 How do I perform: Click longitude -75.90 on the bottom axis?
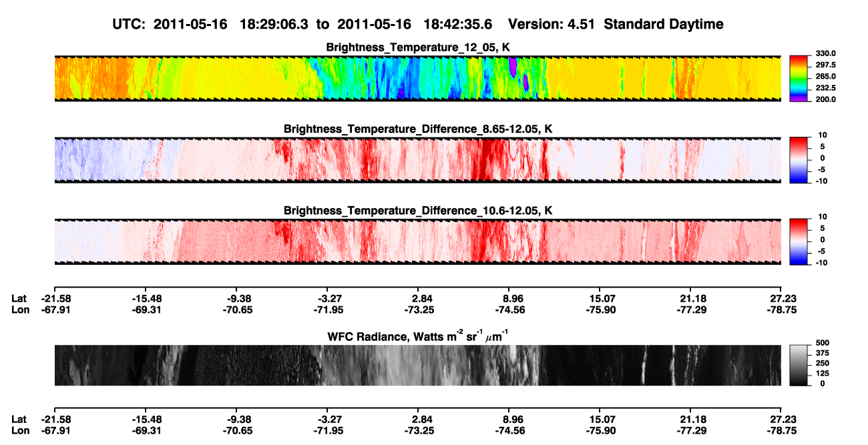(x=602, y=431)
